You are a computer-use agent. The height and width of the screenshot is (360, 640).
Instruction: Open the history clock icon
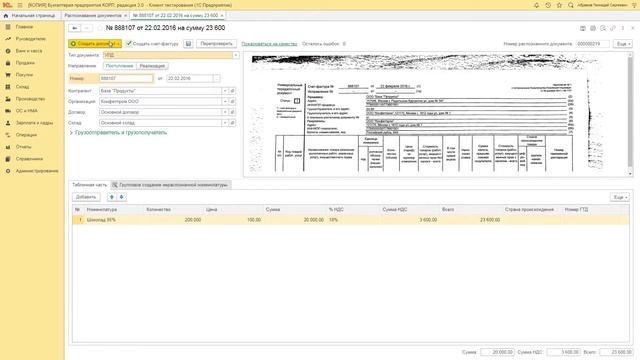pos(548,5)
